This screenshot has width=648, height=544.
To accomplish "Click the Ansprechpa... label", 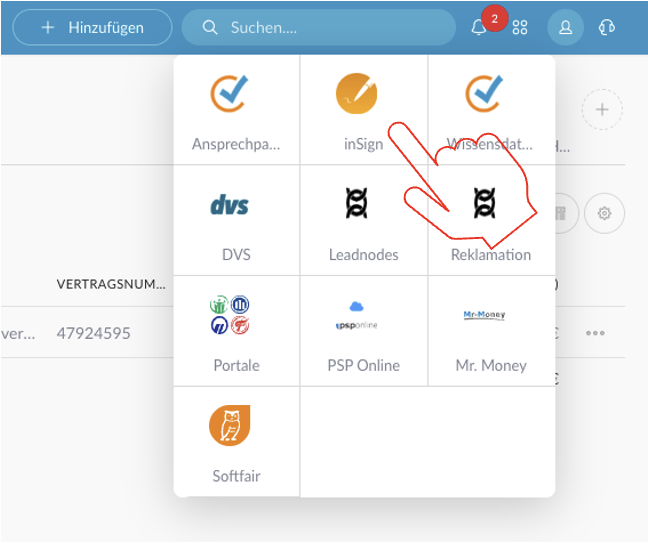I will coord(236,144).
